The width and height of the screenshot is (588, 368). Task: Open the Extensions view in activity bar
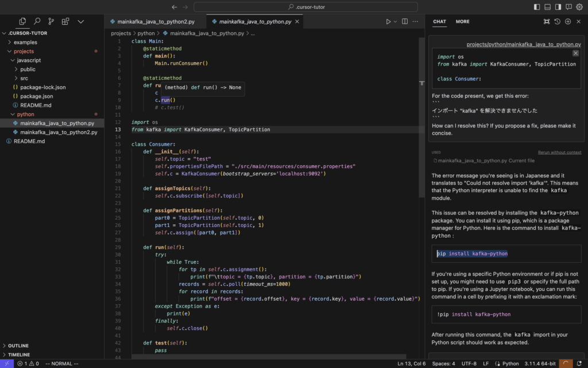click(65, 21)
